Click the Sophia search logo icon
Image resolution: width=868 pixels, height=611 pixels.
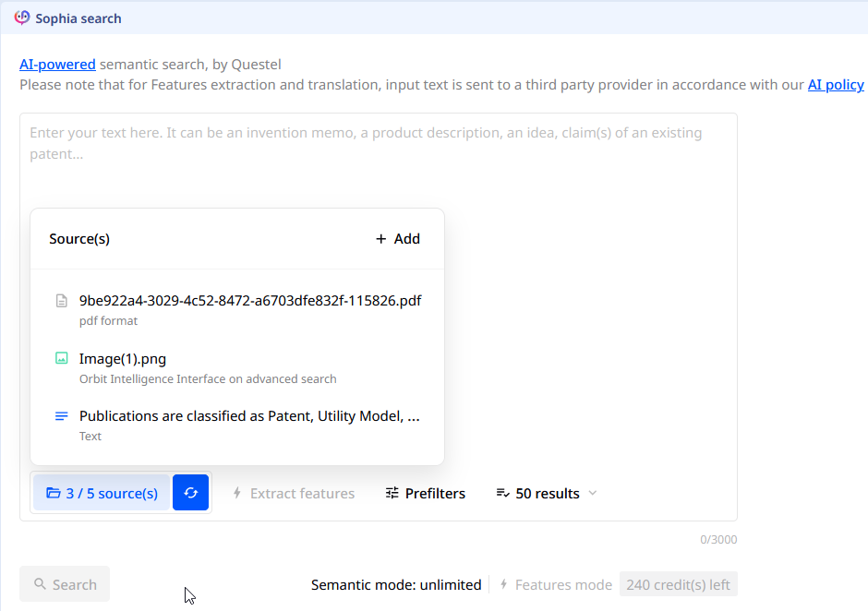pyautogui.click(x=22, y=18)
